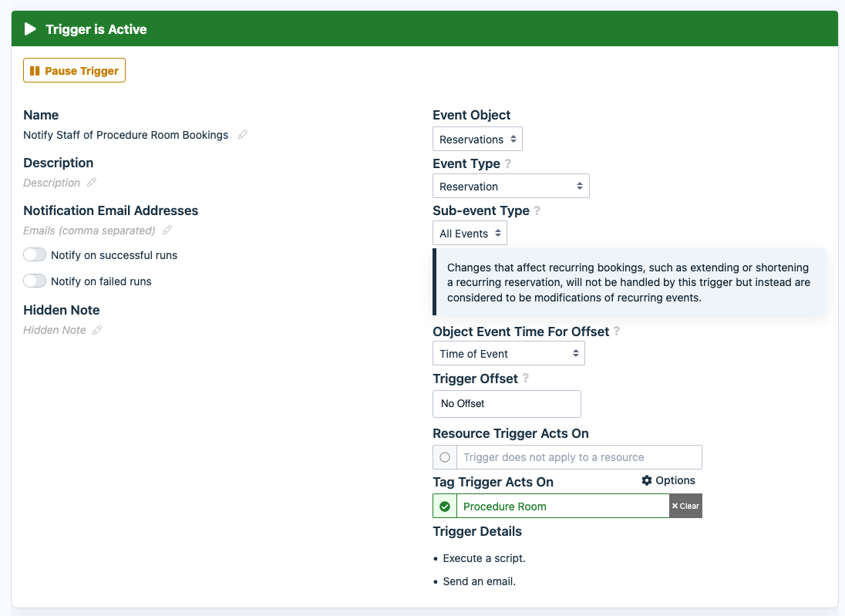The height and width of the screenshot is (616, 845).
Task: Open the Event Object dropdown
Action: pos(477,139)
